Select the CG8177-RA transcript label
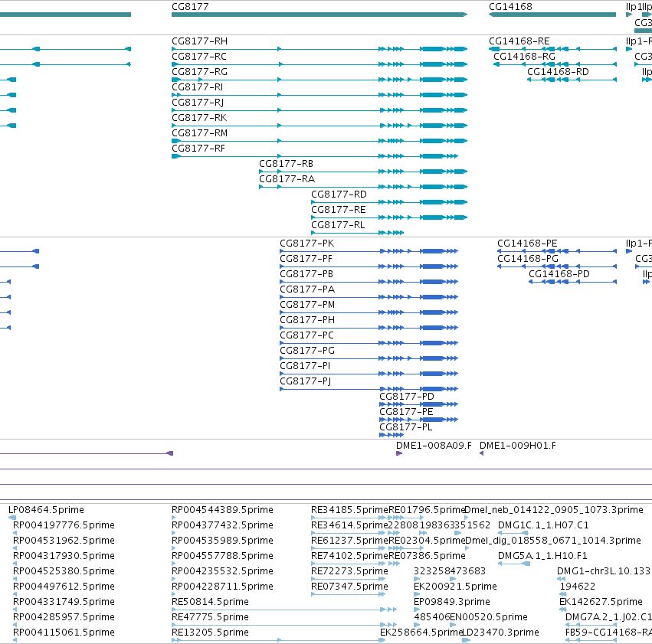Image resolution: width=652 pixels, height=644 pixels. pyautogui.click(x=287, y=179)
